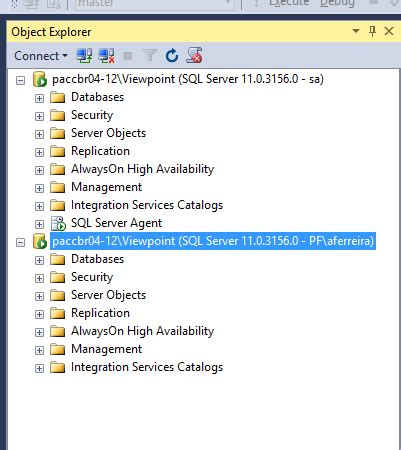Collapse the sa server connection node
This screenshot has width=401, height=450.
click(21, 80)
